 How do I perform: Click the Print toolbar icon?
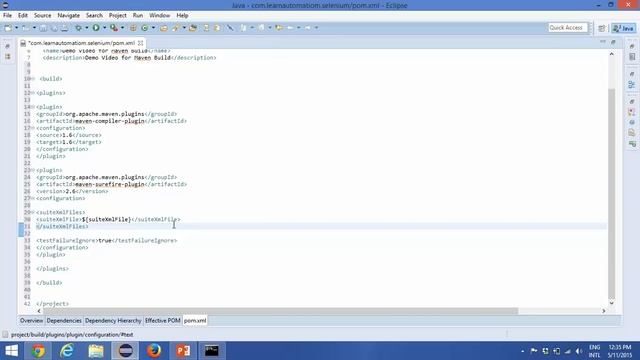(64, 28)
